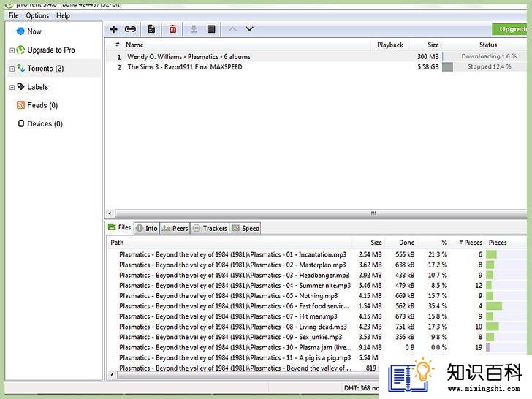Viewport: 532px width, 399px height.
Task: Click the Feeds RSS icon
Action: [x=20, y=105]
